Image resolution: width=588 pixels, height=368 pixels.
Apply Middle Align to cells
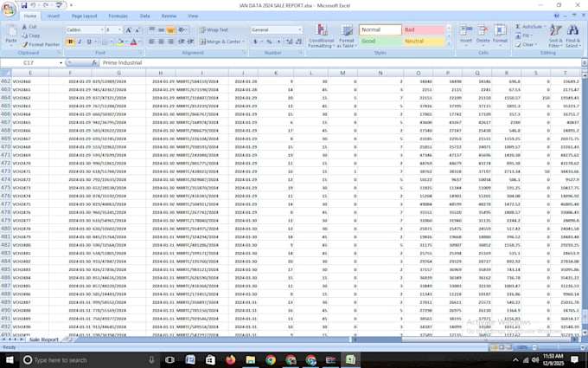pos(161,29)
